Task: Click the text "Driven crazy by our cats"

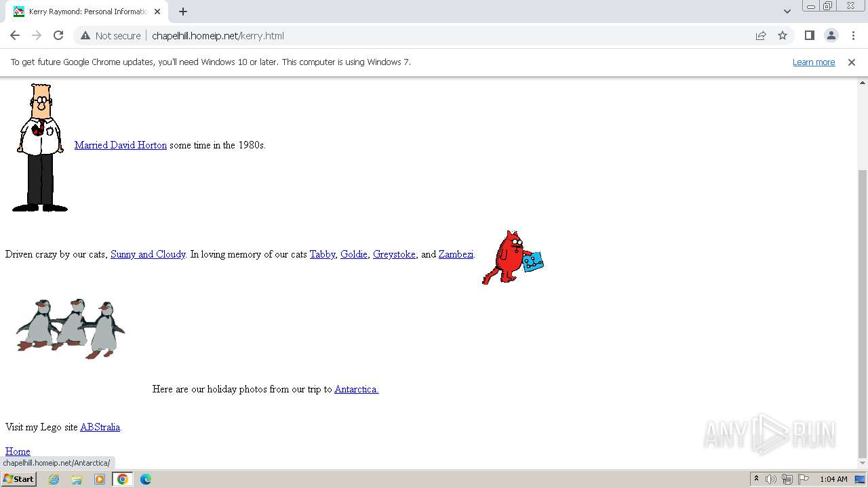Action: (x=56, y=254)
